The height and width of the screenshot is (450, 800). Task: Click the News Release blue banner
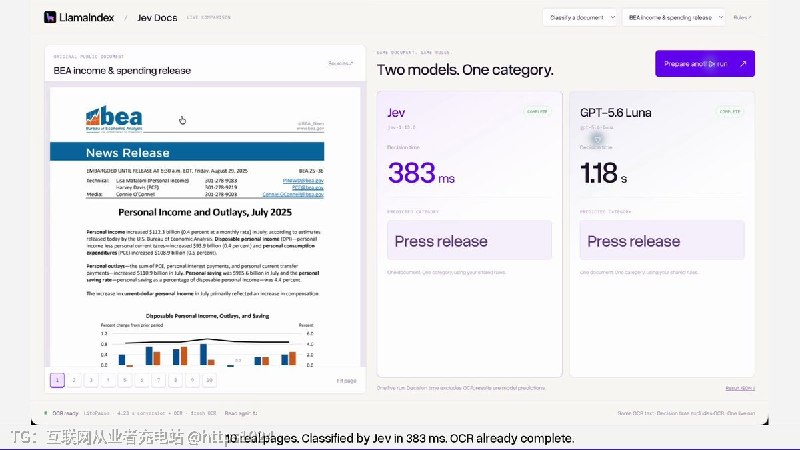(x=187, y=152)
